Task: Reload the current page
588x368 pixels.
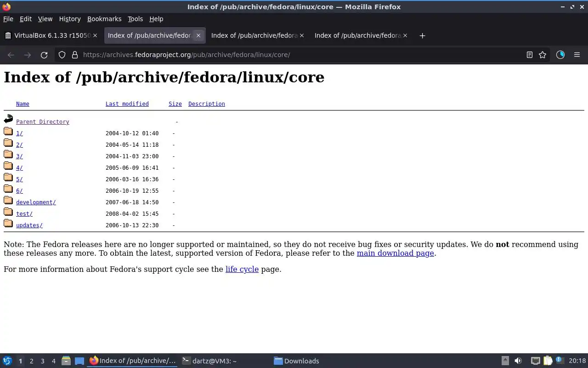Action: (44, 55)
